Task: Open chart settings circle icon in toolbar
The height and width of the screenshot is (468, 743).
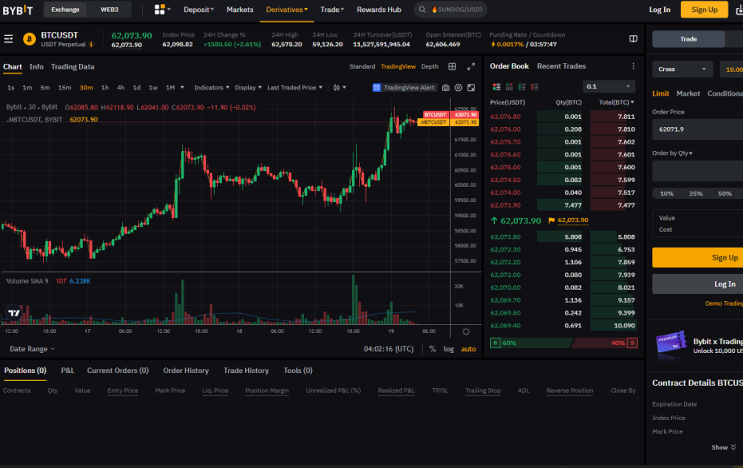Action: (458, 88)
